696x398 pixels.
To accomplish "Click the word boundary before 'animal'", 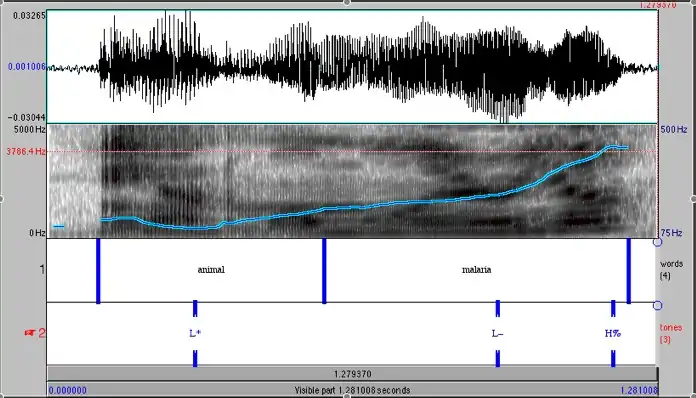I will (x=98, y=271).
